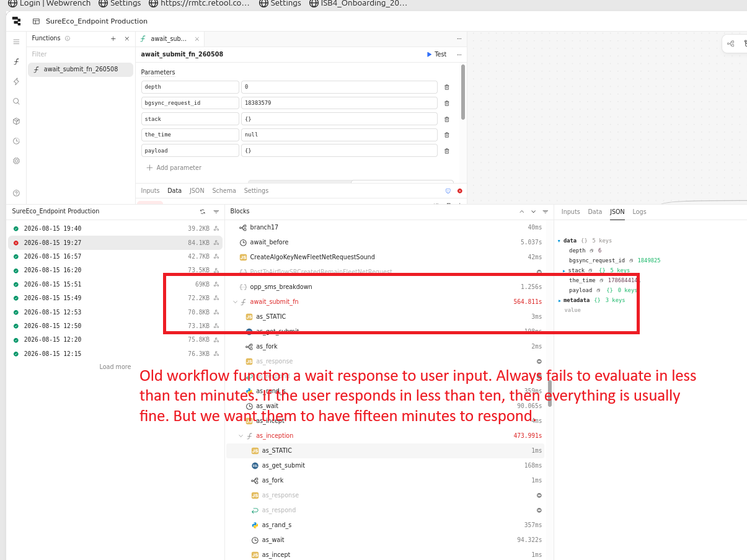Open the cube libraries sidebar icon
Viewport: 747px width, 560px height.
pyautogui.click(x=16, y=121)
